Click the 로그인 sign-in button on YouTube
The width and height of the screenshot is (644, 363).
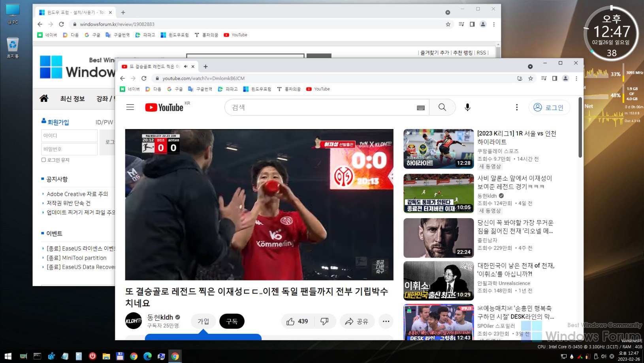(x=549, y=107)
